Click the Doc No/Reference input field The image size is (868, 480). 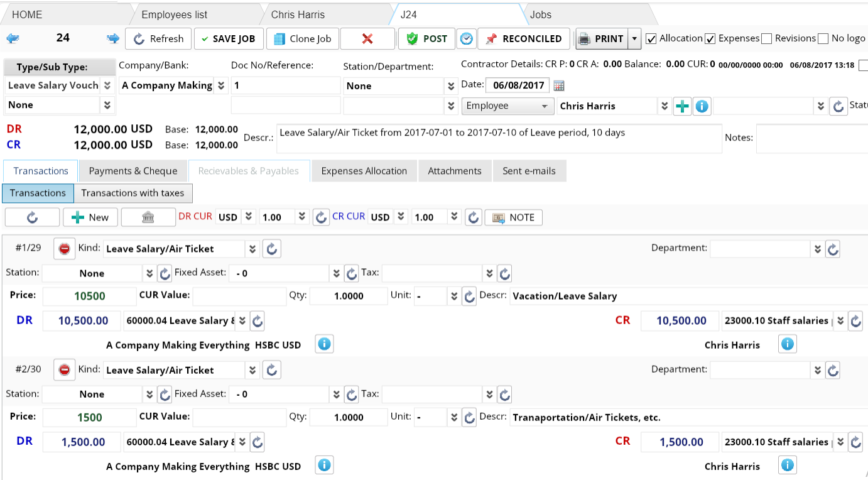(x=286, y=85)
